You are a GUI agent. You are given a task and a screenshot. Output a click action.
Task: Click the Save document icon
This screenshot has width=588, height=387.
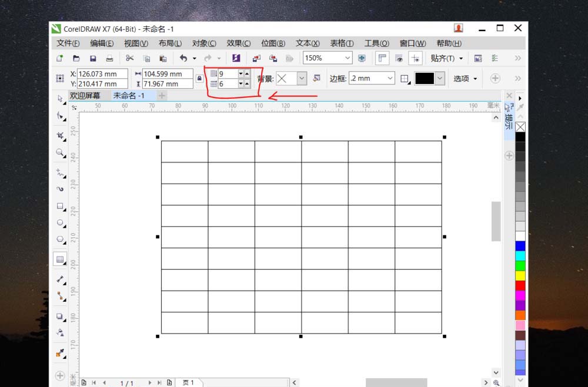click(x=92, y=58)
